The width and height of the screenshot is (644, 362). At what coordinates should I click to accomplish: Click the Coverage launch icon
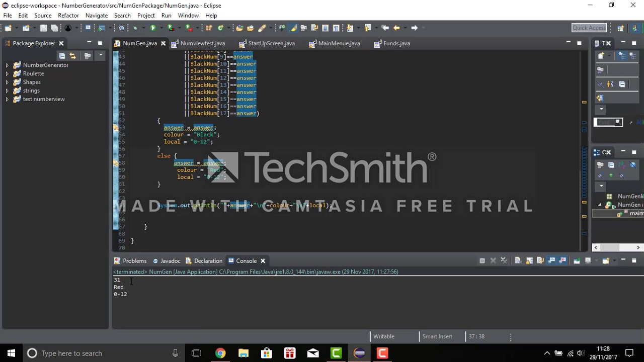point(171,28)
